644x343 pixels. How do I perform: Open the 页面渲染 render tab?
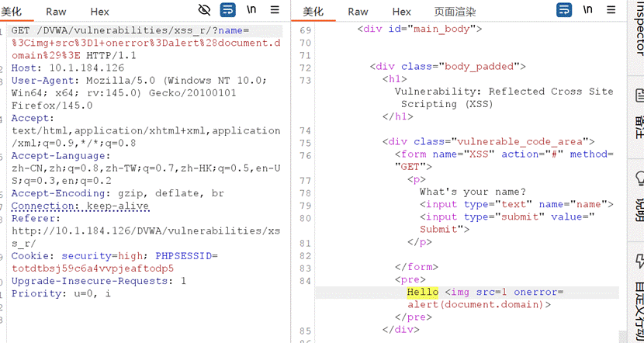point(455,12)
